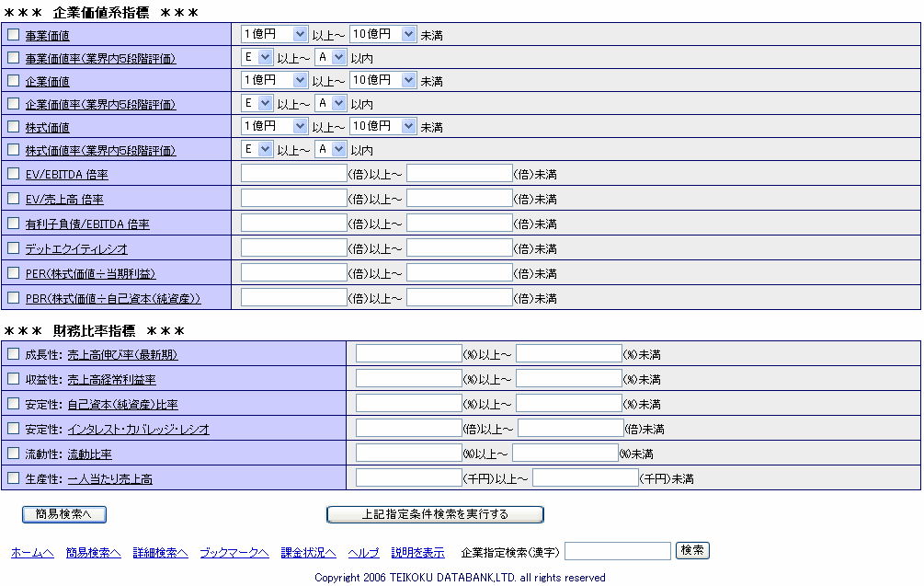Open 事業価値 upper bound 10億円 dropdown
924x586 pixels.
[x=383, y=34]
